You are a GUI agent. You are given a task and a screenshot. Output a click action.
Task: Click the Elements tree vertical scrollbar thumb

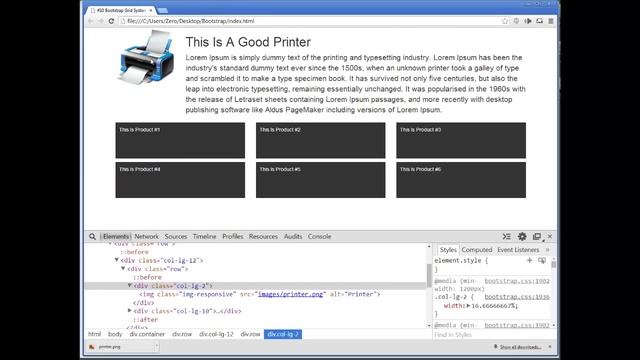429,275
